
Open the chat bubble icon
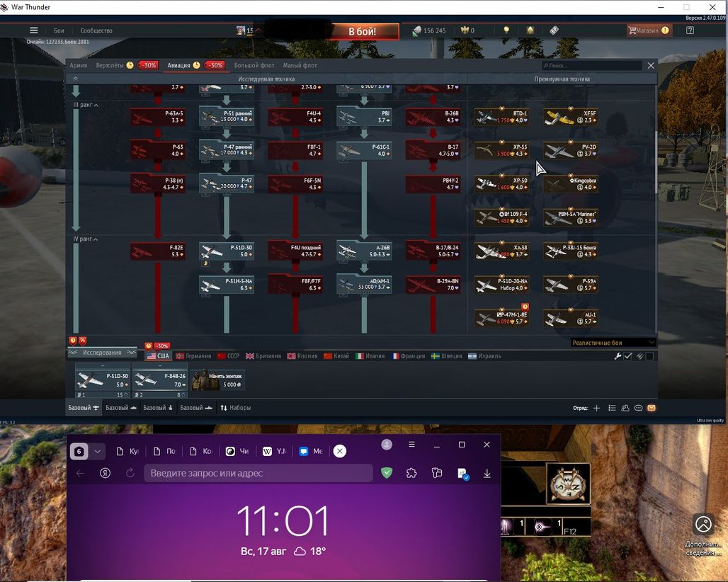pyautogui.click(x=638, y=408)
